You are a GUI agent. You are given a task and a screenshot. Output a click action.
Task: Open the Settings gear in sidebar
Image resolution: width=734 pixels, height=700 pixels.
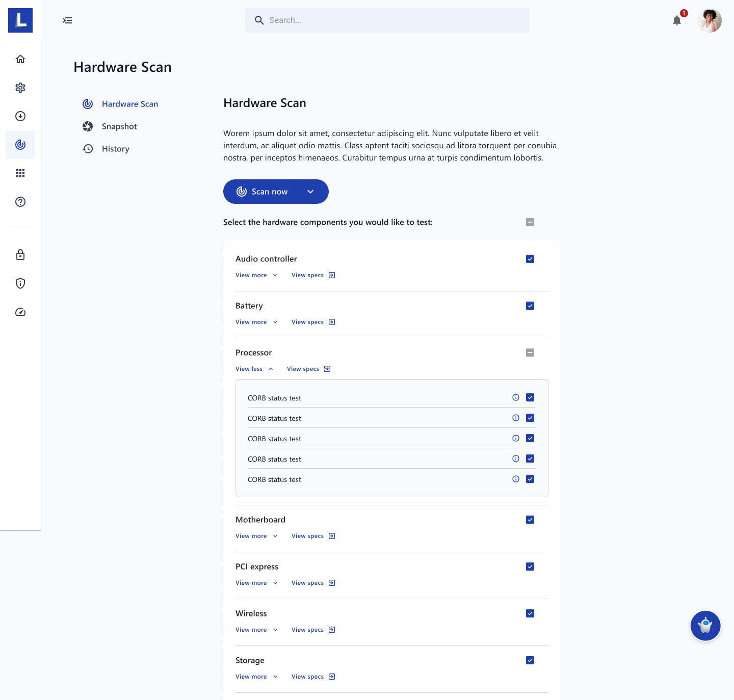click(x=20, y=88)
